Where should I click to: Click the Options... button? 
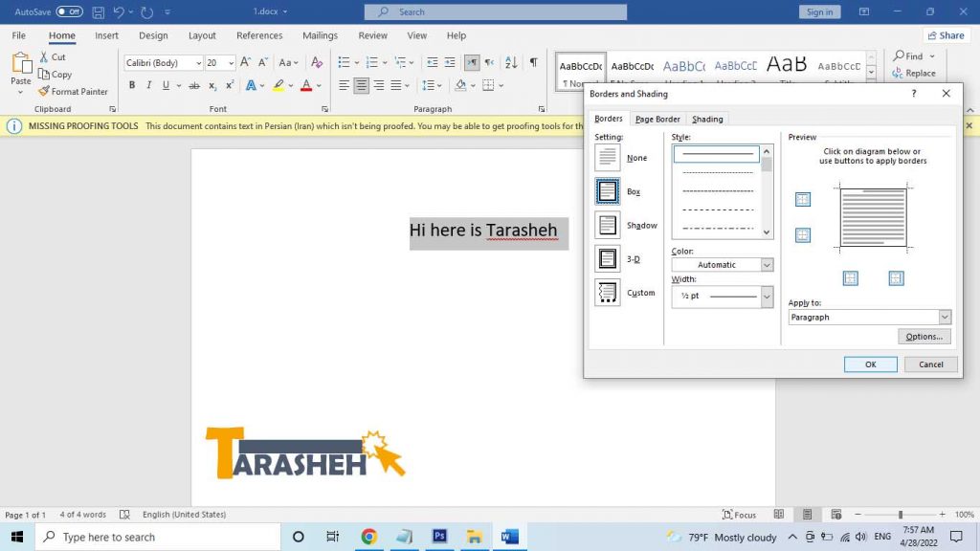tap(924, 336)
